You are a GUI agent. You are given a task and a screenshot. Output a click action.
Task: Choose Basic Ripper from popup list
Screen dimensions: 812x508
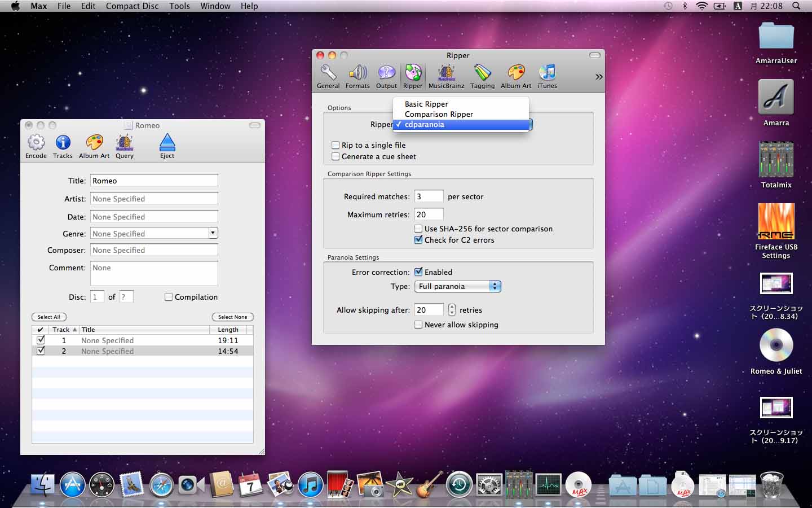point(461,104)
